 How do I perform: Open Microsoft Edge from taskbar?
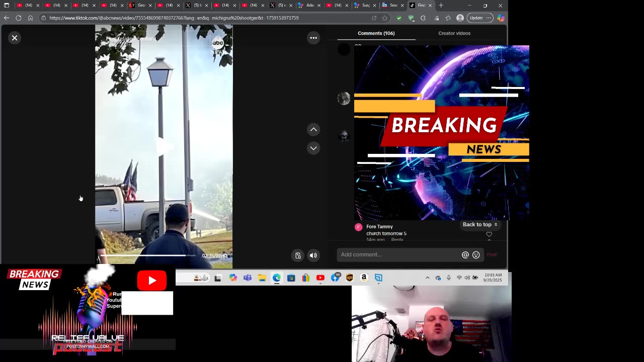click(x=277, y=278)
